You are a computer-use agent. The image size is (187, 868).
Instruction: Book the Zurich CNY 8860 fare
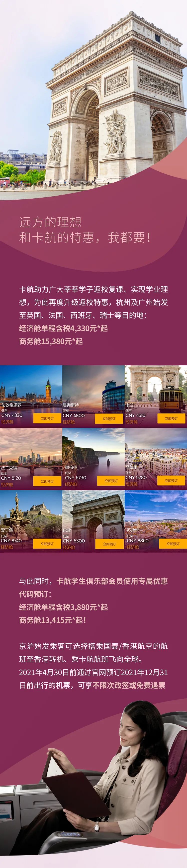(x=173, y=544)
